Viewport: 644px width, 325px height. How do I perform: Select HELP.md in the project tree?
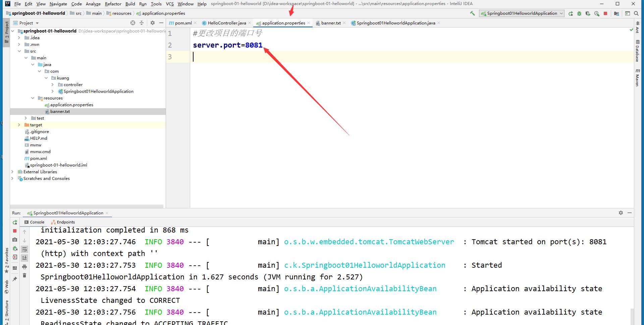[x=39, y=138]
